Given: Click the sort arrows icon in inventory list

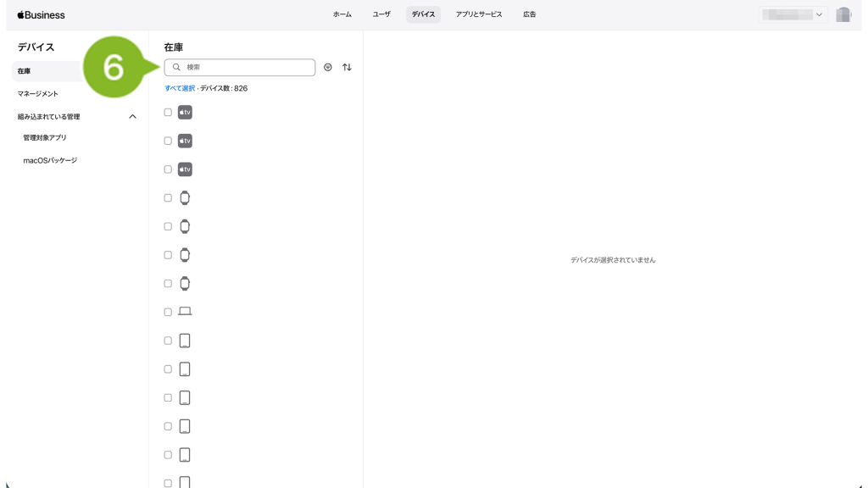Looking at the screenshot, I should [347, 68].
